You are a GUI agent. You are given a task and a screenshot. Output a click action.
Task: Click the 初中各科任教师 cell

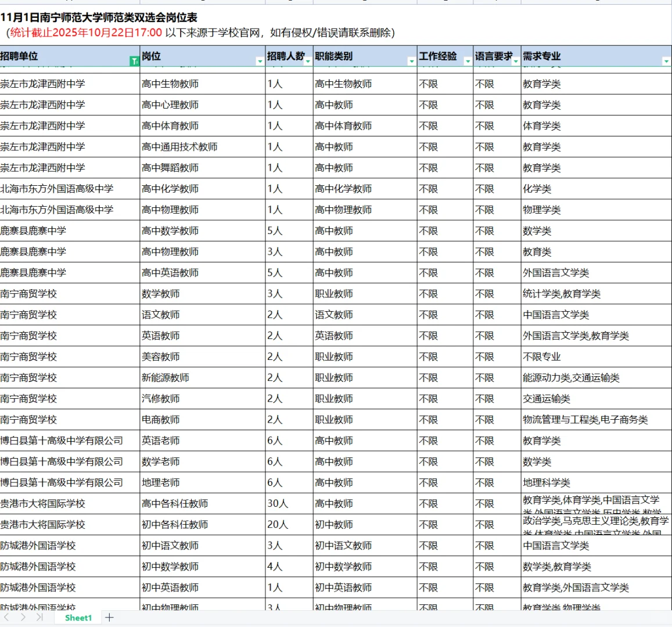tap(202, 525)
